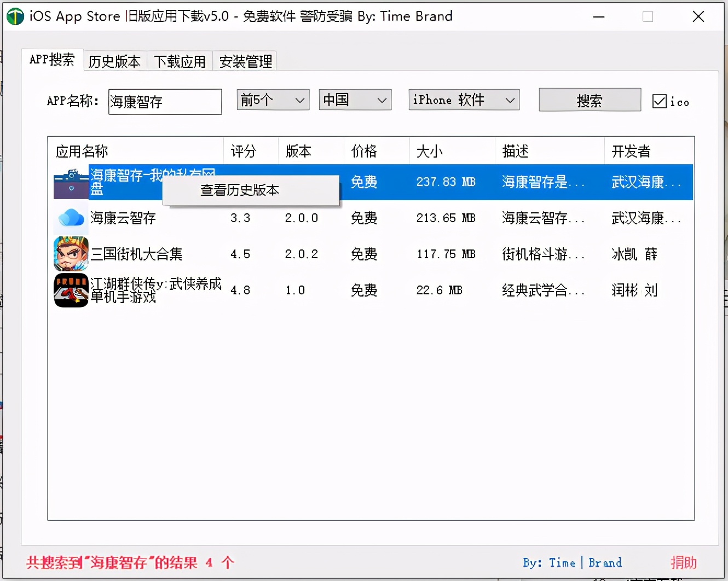728x581 pixels.
Task: Switch to the 历史版本 tab
Action: (114, 61)
